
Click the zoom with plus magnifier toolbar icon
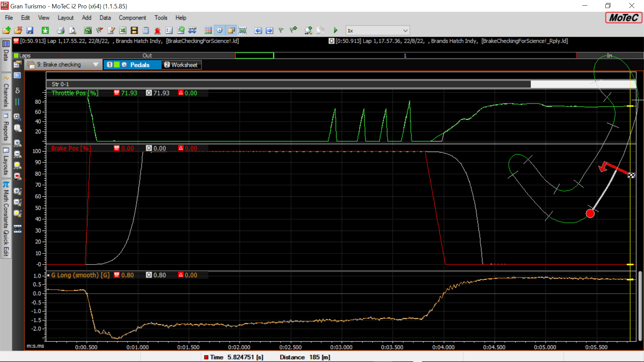(308, 31)
